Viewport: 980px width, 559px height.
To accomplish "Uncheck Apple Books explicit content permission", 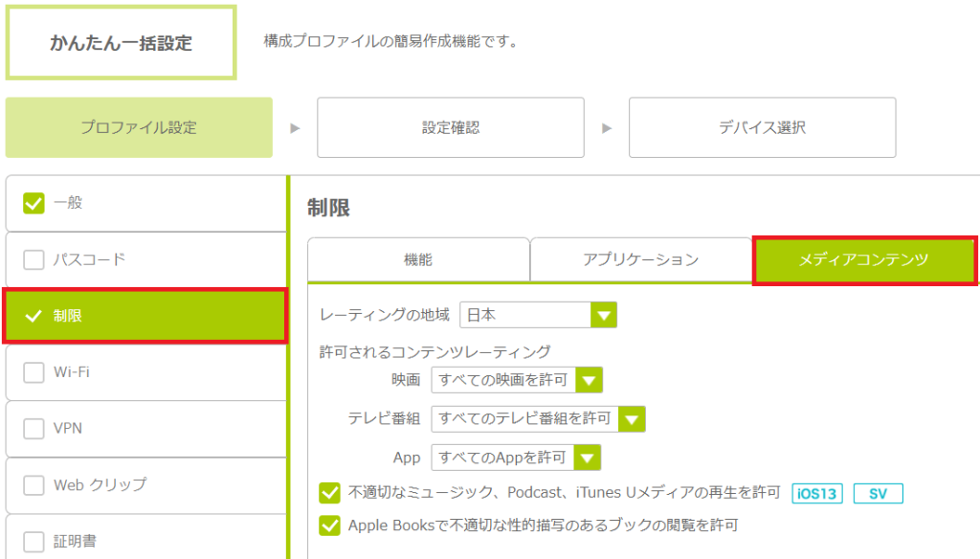I will pyautogui.click(x=329, y=525).
